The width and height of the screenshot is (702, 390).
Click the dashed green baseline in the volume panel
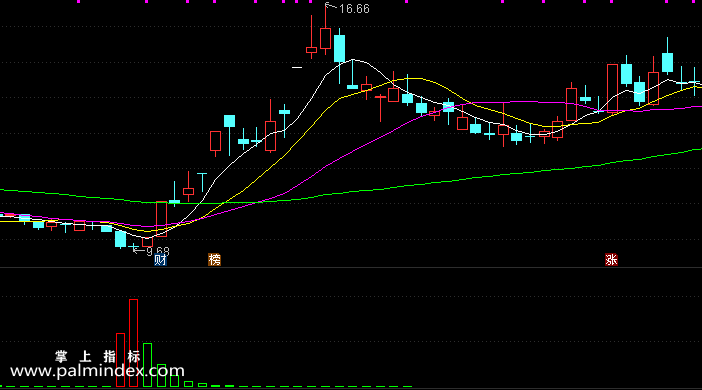click(x=206, y=386)
